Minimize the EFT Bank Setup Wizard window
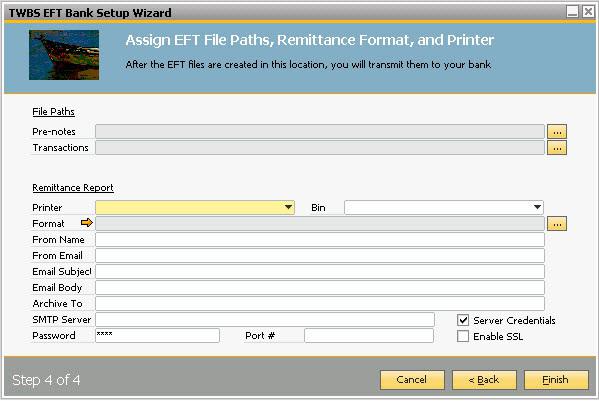This screenshot has width=599, height=401. 572,12
